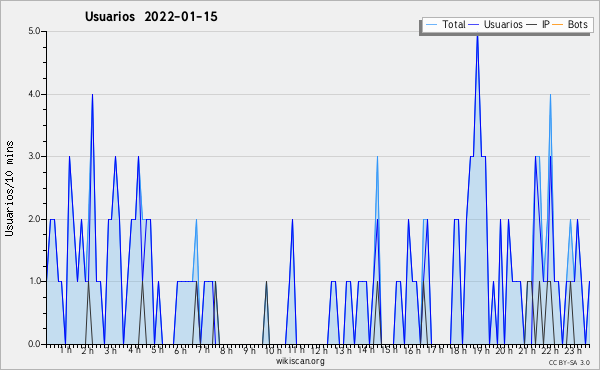
Task: Click the '1 h' x-axis label
Action: coord(66,350)
